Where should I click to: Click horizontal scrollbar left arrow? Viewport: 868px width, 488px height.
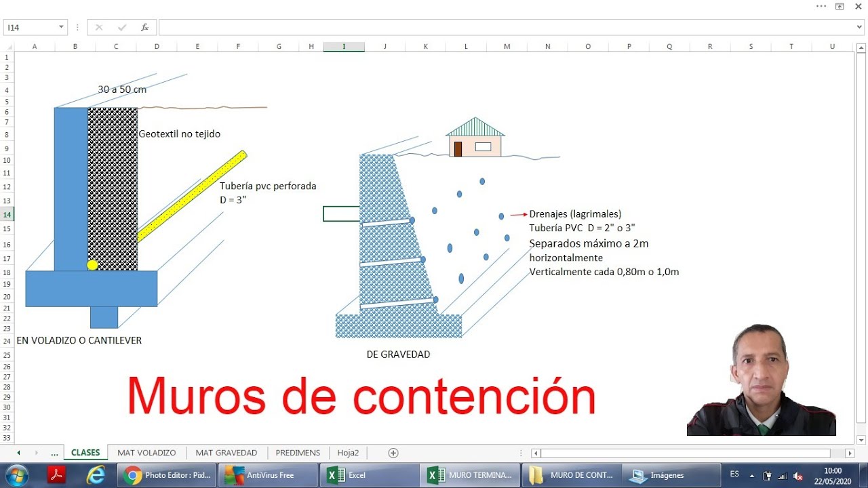(x=536, y=453)
